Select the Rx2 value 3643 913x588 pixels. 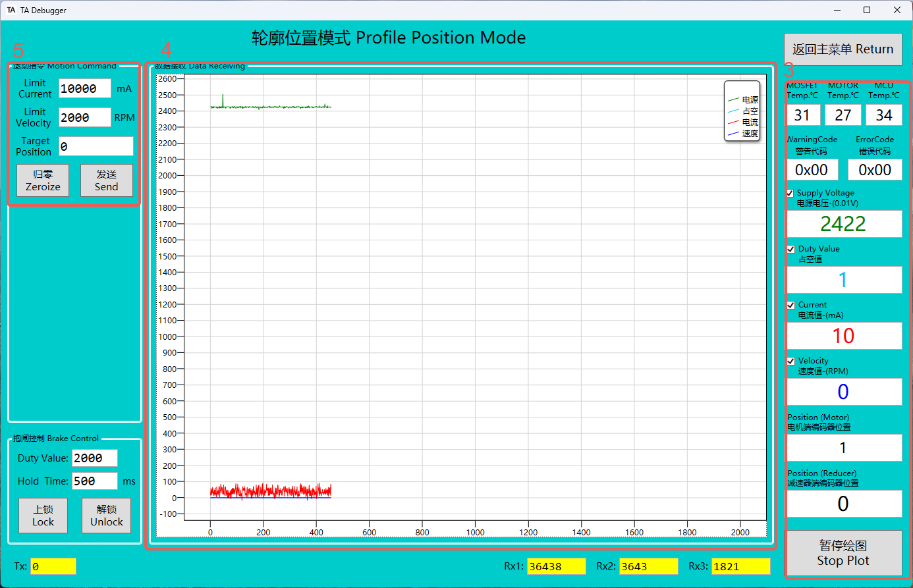point(649,566)
